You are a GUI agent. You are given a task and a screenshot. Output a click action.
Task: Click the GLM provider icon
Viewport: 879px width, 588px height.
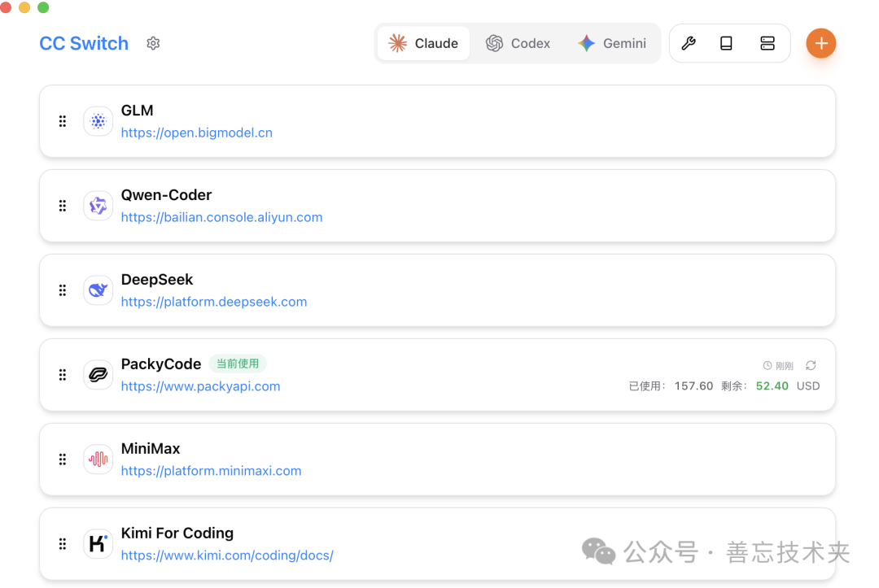(98, 120)
